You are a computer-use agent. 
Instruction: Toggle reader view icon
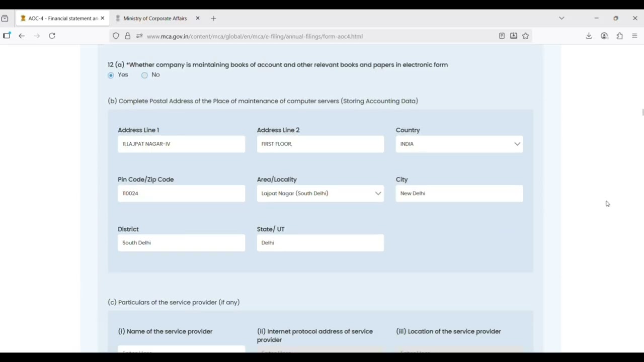pyautogui.click(x=502, y=36)
